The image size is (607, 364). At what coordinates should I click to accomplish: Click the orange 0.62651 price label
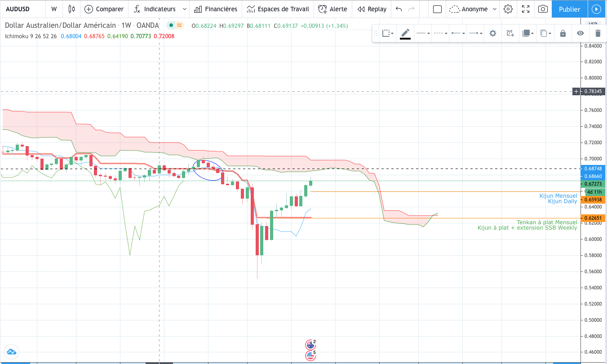pyautogui.click(x=593, y=218)
